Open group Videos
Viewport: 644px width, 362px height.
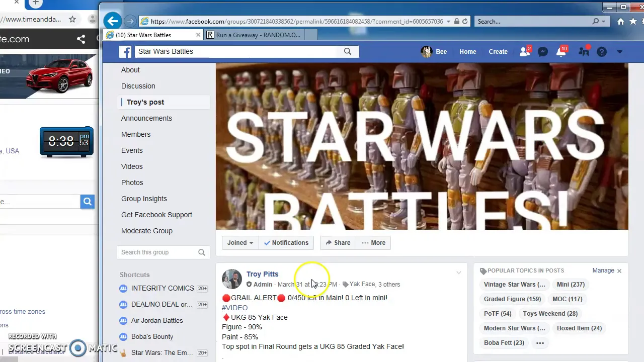coord(132,166)
